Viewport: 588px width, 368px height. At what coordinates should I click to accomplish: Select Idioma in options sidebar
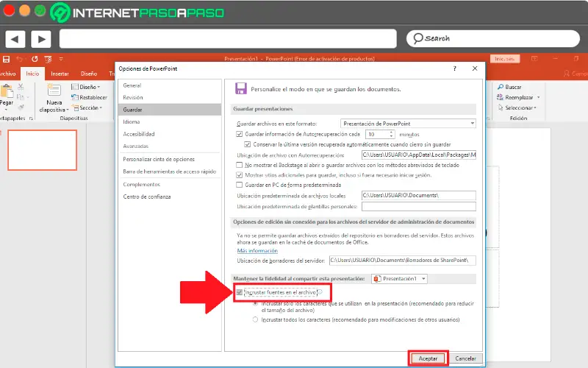[170, 121]
